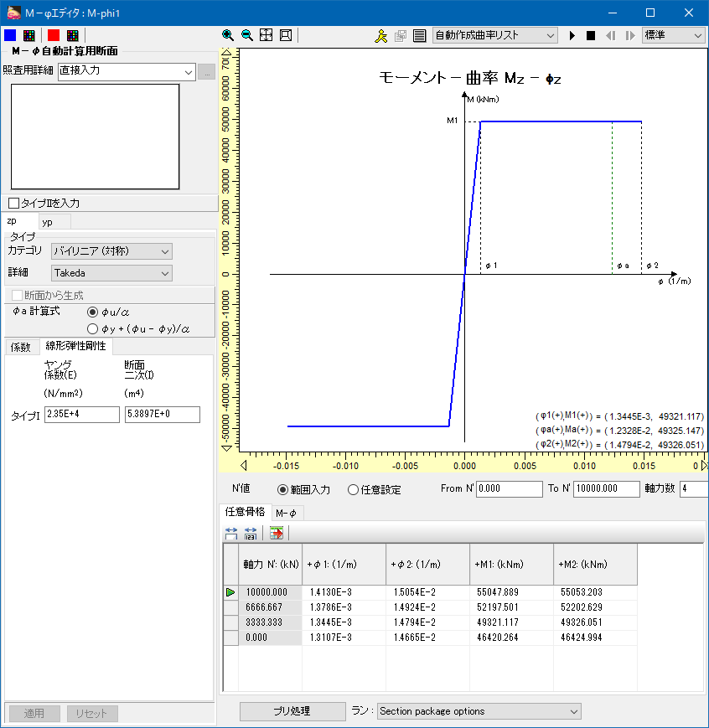Click the Young's modulus field showing 2.35E+4
This screenshot has width=709, height=728.
click(x=82, y=414)
